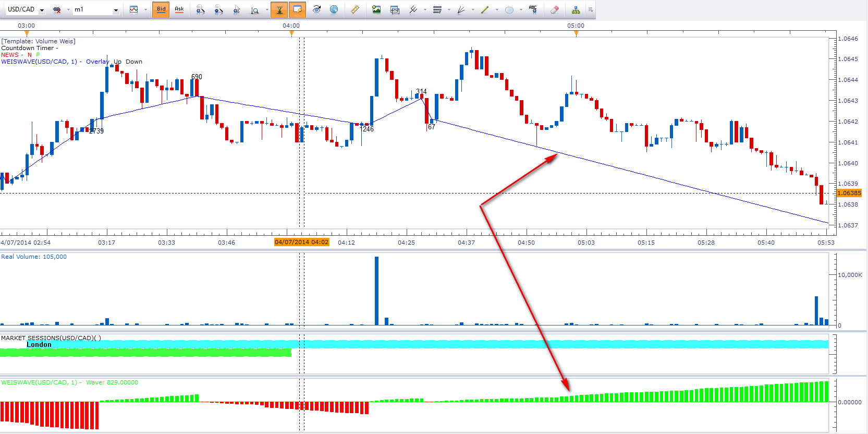868x434 pixels.
Task: Click the Real Volume: 105,000 label
Action: pos(34,257)
